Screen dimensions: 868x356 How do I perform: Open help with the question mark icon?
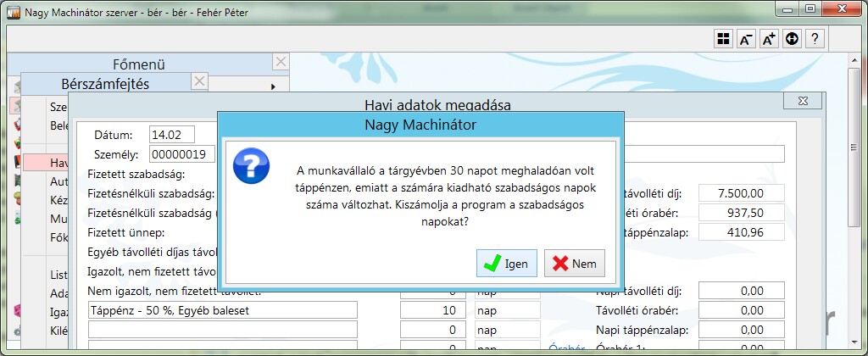click(815, 39)
